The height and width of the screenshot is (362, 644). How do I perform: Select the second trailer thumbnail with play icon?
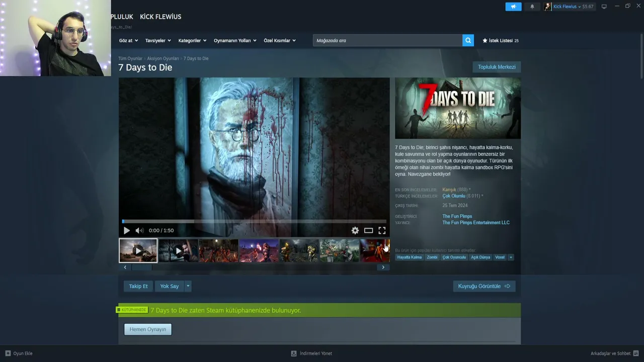pyautogui.click(x=178, y=250)
